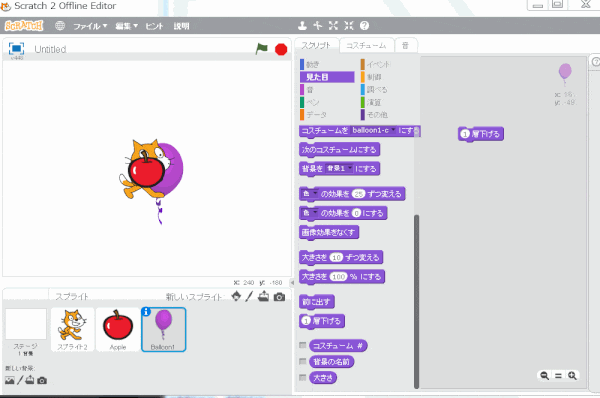Image resolution: width=600 pixels, height=398 pixels.
Task: Expand the 編集 menu
Action: (126, 26)
